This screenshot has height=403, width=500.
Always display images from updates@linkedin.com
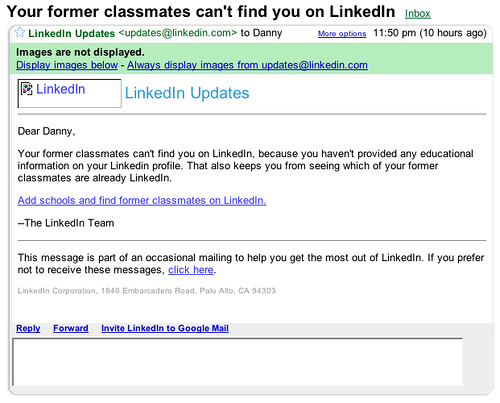pyautogui.click(x=247, y=65)
